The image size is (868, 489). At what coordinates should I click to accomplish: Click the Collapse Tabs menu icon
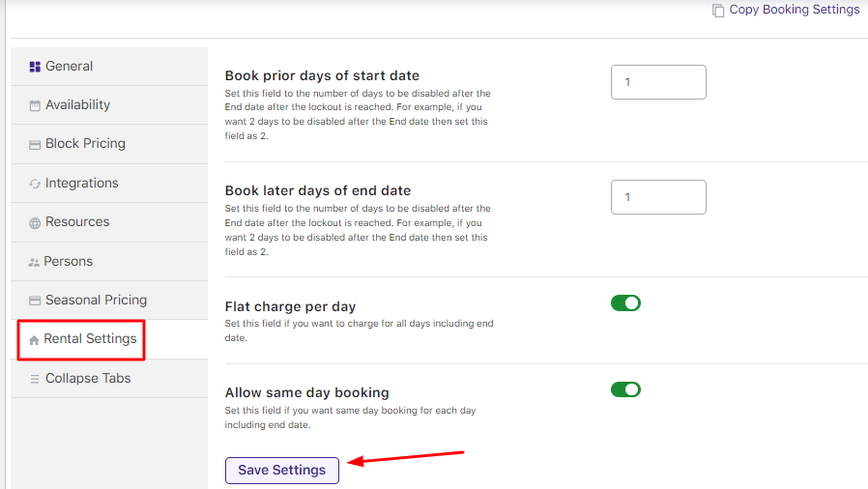coord(35,379)
